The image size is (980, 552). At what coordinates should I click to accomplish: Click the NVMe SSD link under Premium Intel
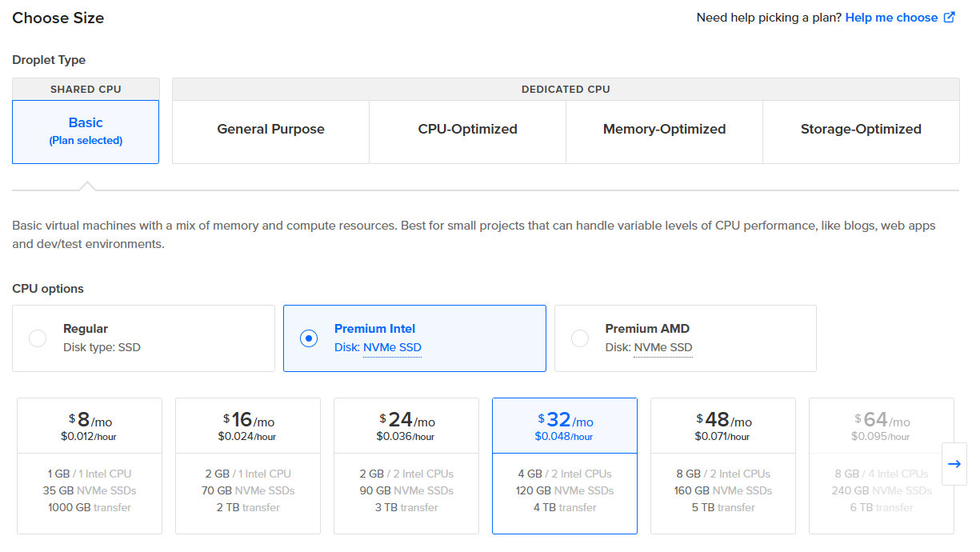pyautogui.click(x=392, y=348)
